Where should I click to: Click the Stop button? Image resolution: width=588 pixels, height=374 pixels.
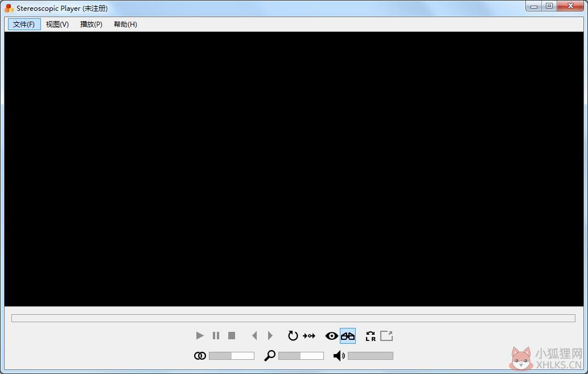coord(232,335)
